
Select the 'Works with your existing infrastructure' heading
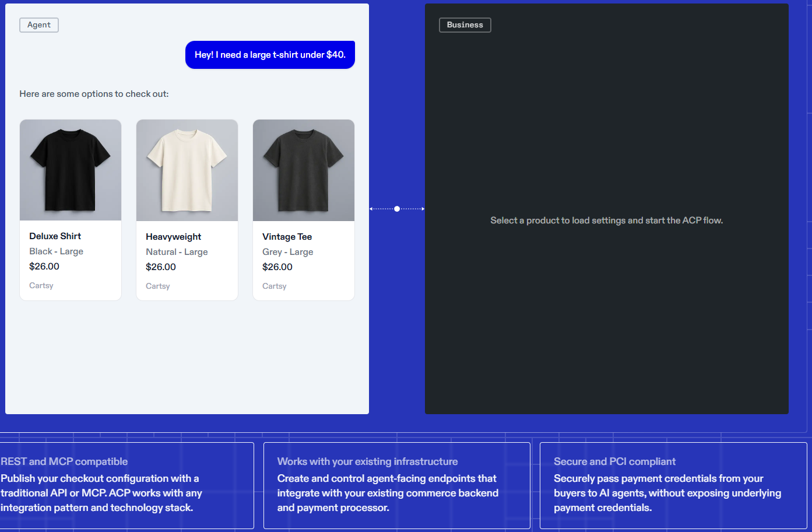[367, 461]
